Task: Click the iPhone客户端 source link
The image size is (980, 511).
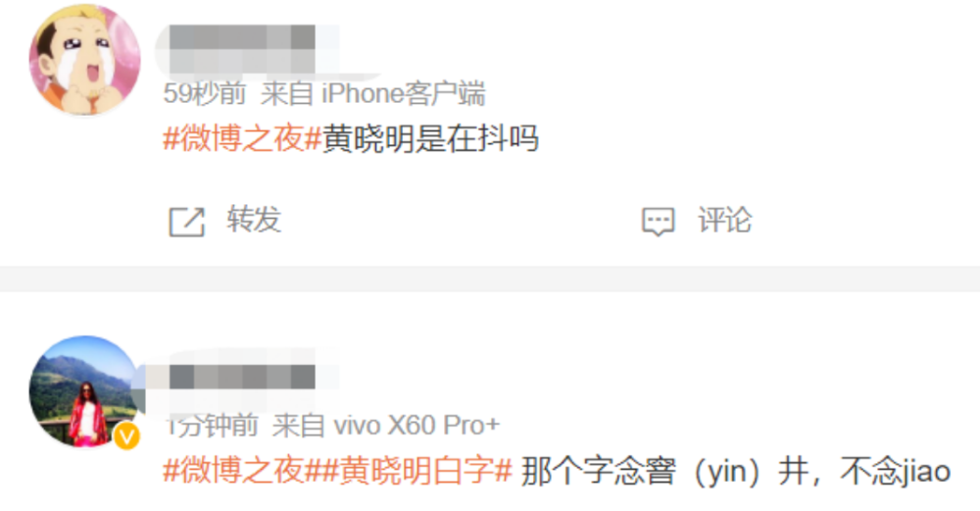Action: [x=403, y=94]
